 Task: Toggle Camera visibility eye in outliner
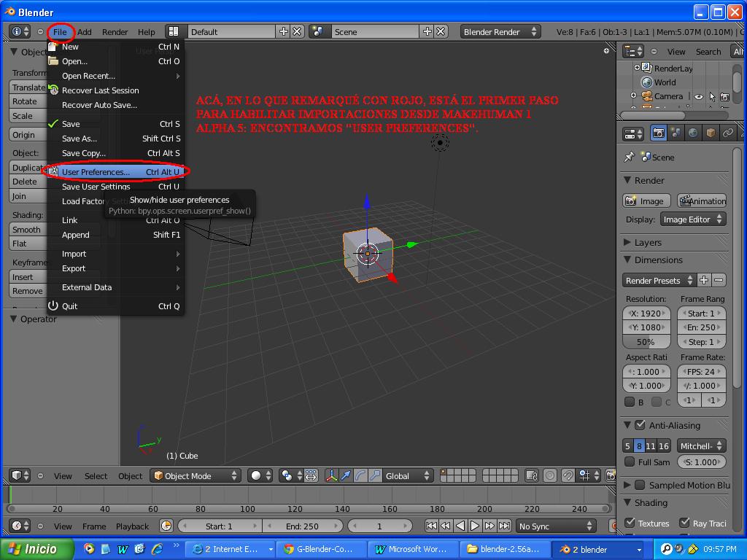point(698,97)
